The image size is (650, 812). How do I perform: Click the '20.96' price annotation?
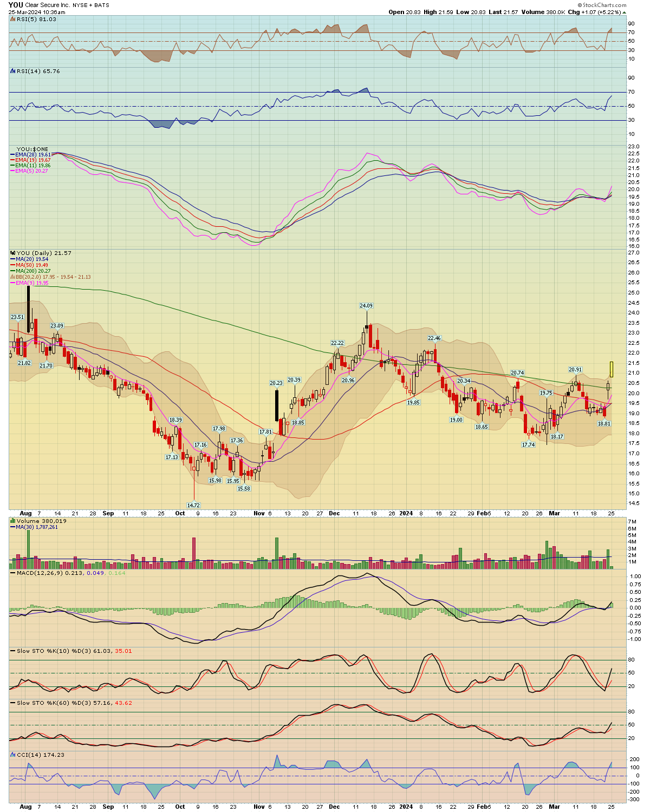(x=348, y=381)
